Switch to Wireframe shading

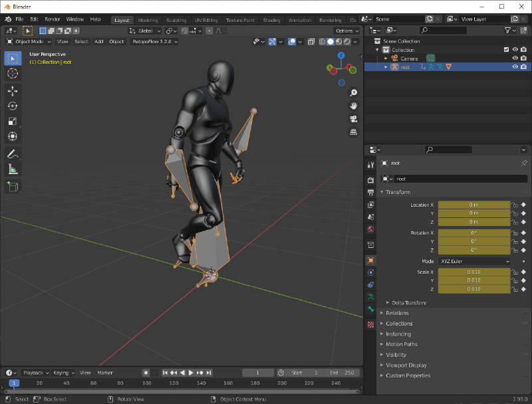[322, 41]
